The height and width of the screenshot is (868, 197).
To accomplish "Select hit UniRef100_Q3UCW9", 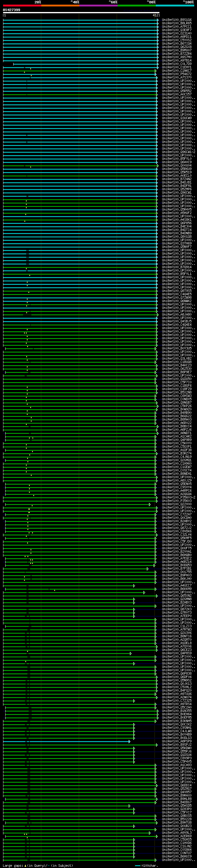I will click(177, 118).
